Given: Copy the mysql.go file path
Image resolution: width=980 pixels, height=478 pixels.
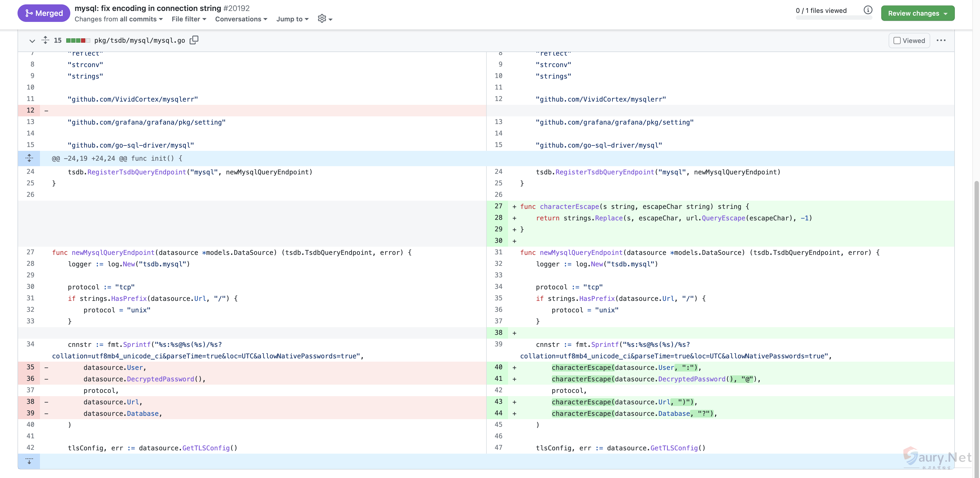Looking at the screenshot, I should [194, 40].
